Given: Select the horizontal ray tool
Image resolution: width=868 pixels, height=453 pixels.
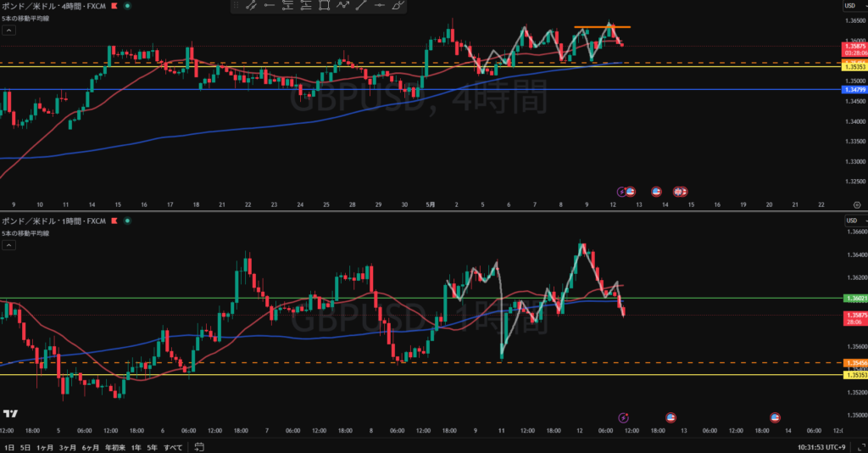Looking at the screenshot, I should click(x=270, y=5).
